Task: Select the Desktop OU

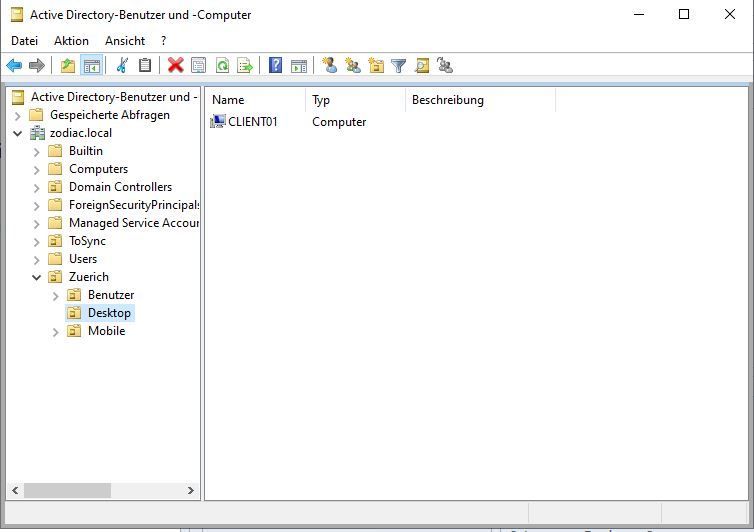Action: coord(109,313)
